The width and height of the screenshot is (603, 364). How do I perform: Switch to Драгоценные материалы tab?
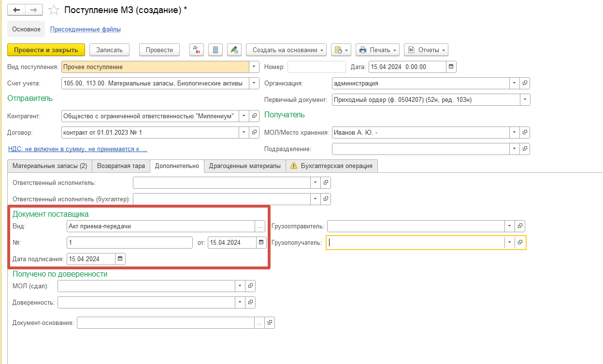point(244,166)
